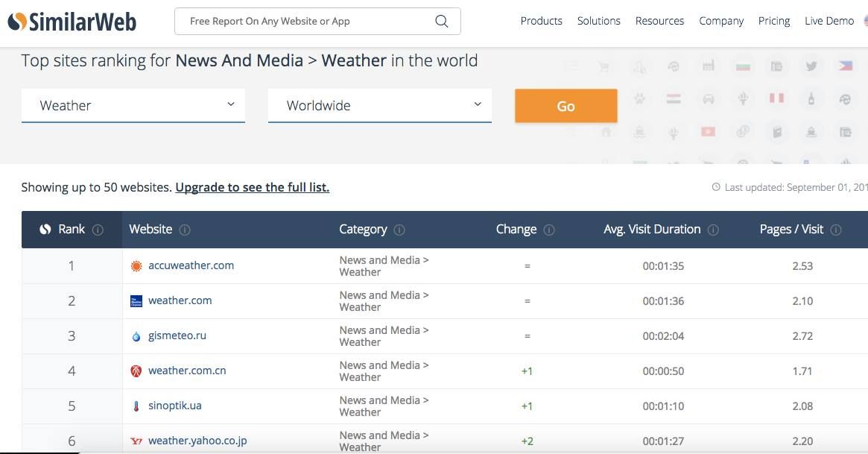The image size is (868, 454).
Task: Click the Website column header
Action: 151,229
